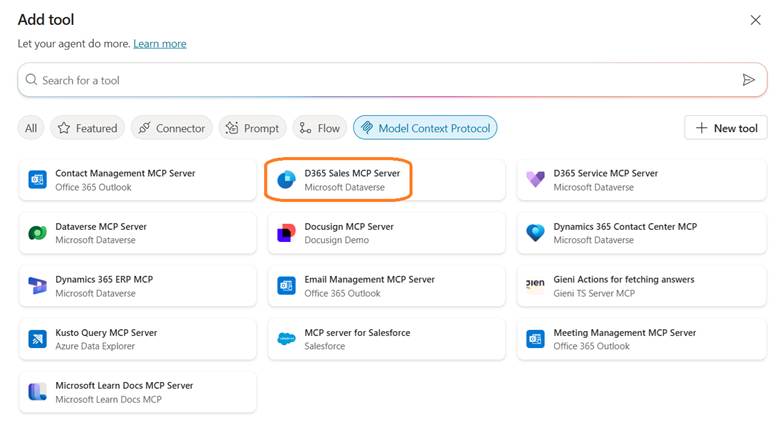Filter tools by Flow
This screenshot has height=436, width=779.
click(x=320, y=128)
